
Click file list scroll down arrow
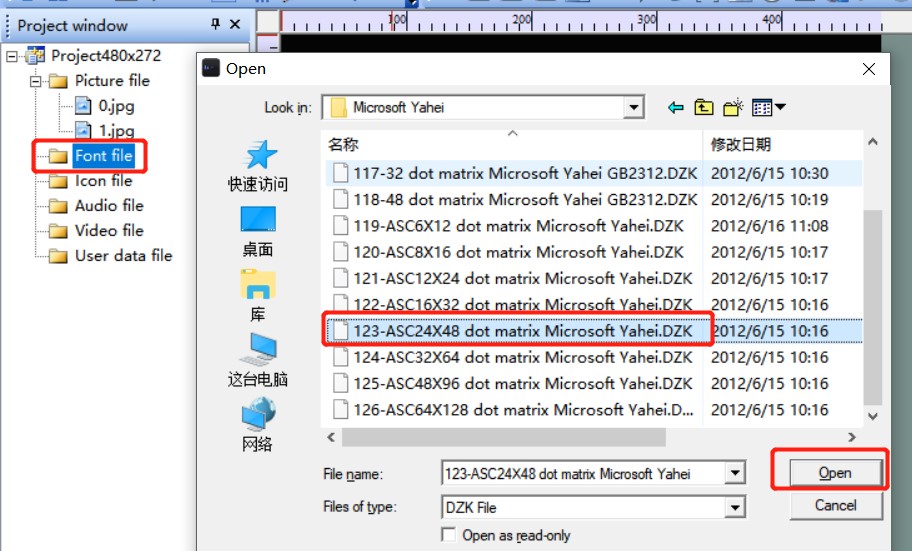click(x=872, y=416)
